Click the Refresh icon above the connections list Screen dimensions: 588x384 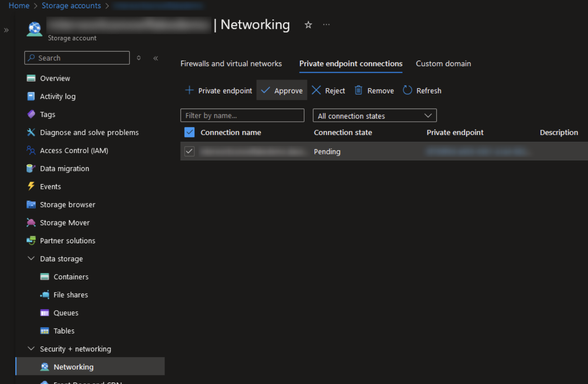(407, 90)
